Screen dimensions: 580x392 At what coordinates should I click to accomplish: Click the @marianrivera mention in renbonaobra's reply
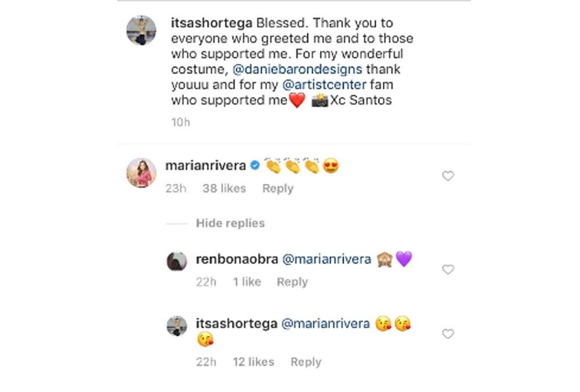327,259
